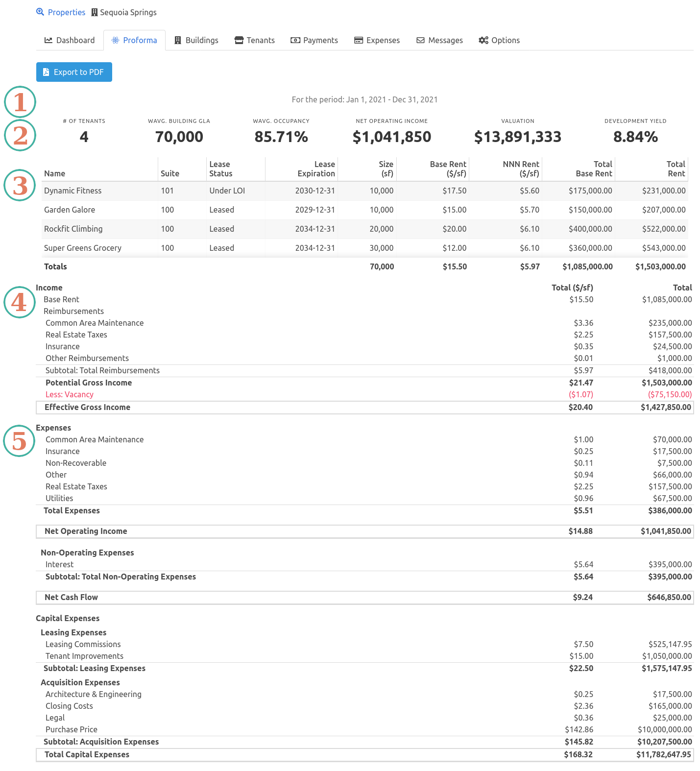Click the Potential Gross Income row

click(x=365, y=383)
